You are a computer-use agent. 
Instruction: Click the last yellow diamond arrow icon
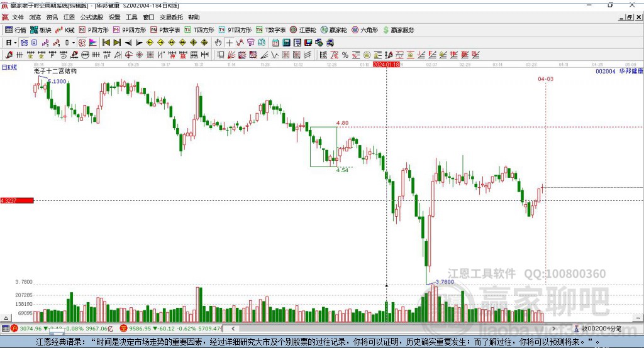(204, 42)
